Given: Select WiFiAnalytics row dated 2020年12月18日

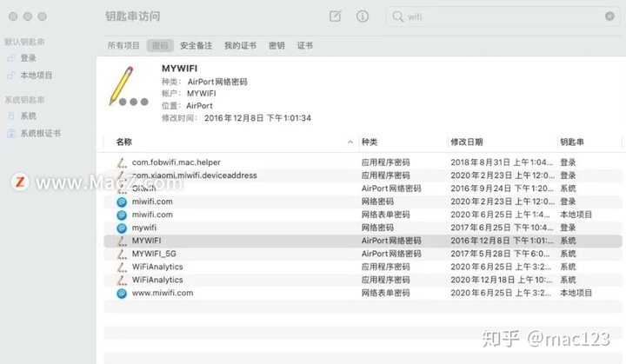Looking at the screenshot, I should click(363, 281).
